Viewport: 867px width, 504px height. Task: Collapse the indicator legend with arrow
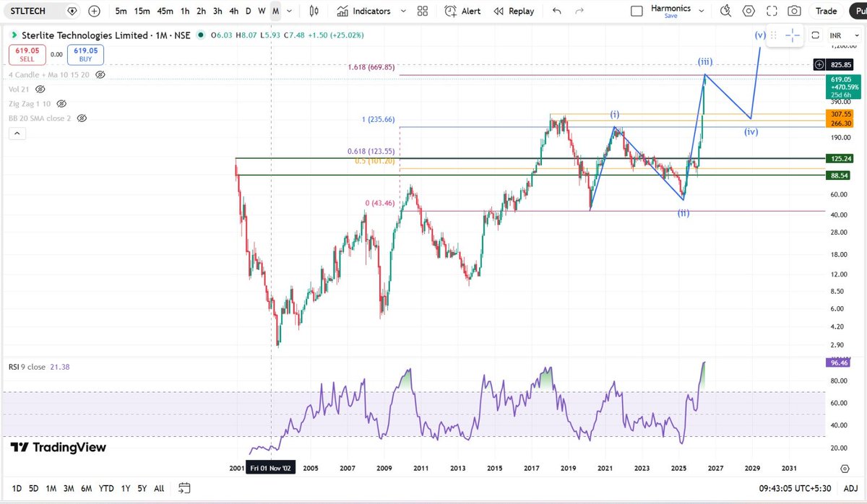(x=16, y=134)
